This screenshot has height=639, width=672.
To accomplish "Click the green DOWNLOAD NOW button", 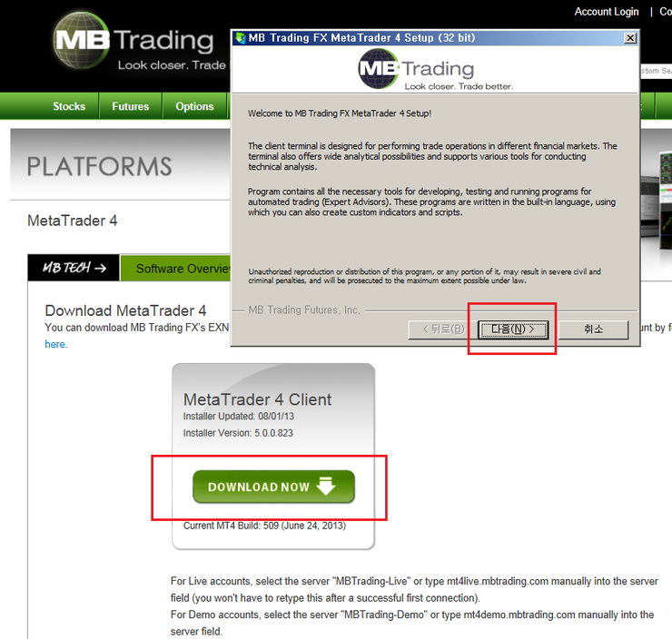I will click(274, 487).
